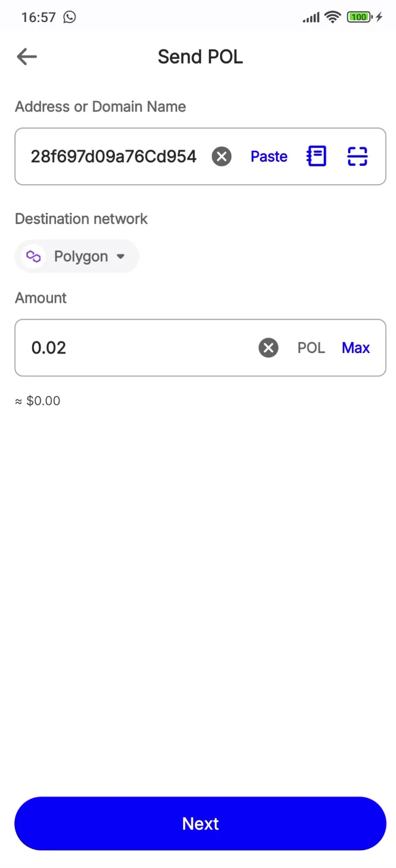Open the Destination network selector
The height and width of the screenshot is (868, 396).
(x=77, y=256)
